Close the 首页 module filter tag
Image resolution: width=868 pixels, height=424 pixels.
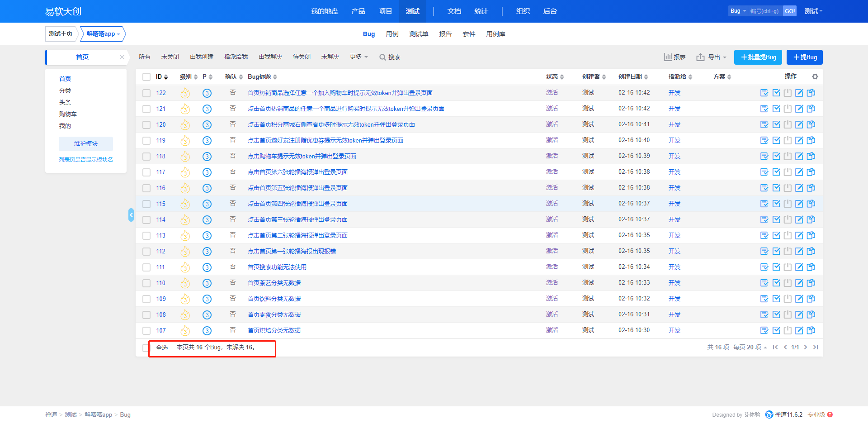[122, 57]
